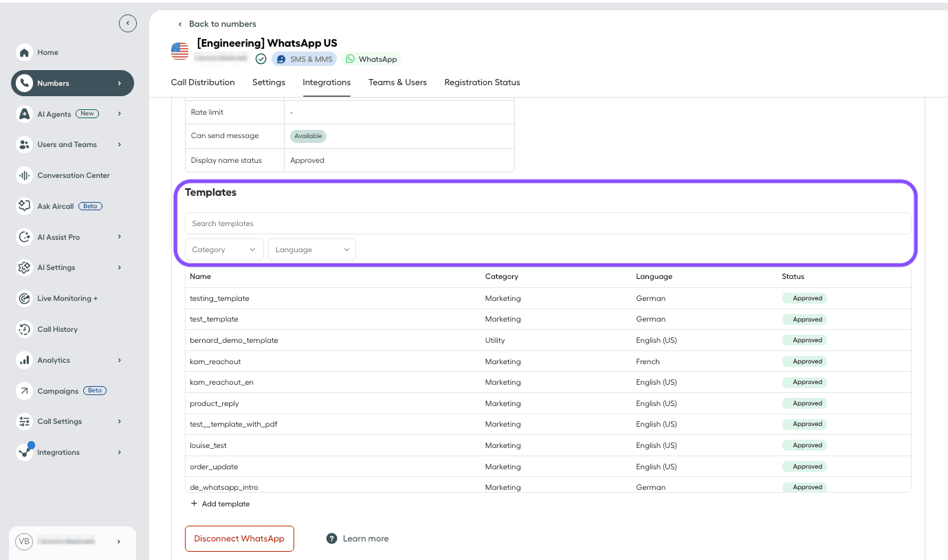Go back via Back to numbers link
The width and height of the screenshot is (948, 560).
222,24
